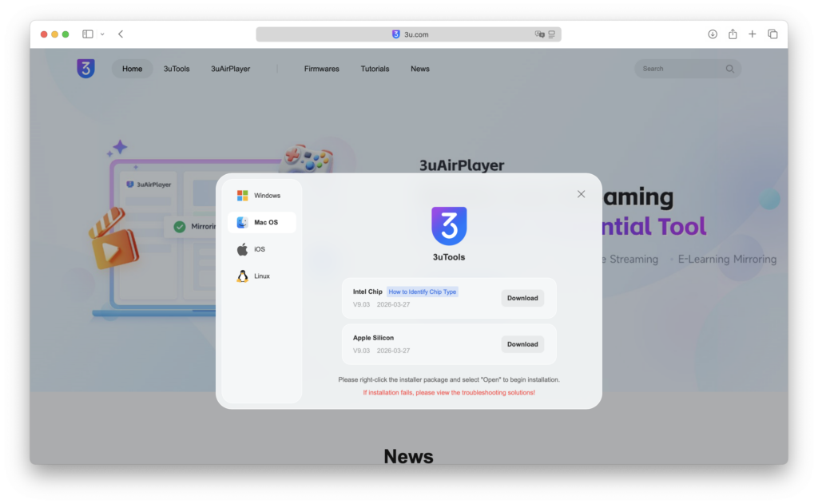Select the iOS platform tab
818x504 pixels.
pyautogui.click(x=262, y=249)
